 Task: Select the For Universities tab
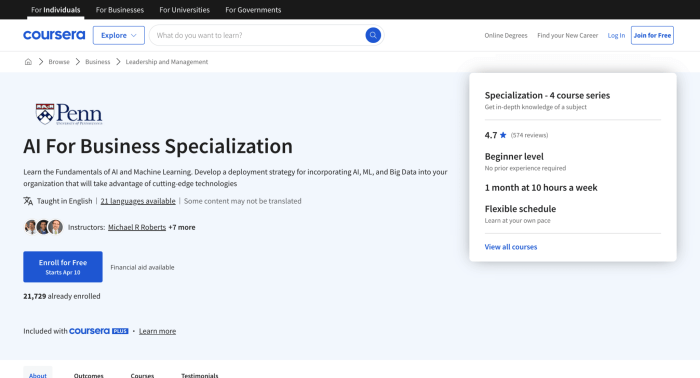(x=184, y=10)
